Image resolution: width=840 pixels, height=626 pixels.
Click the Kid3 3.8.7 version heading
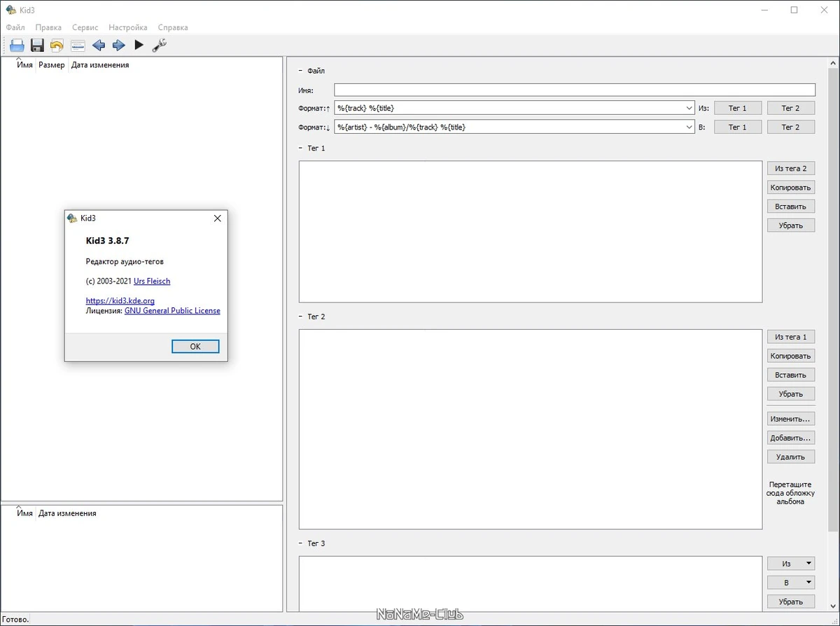tap(108, 240)
